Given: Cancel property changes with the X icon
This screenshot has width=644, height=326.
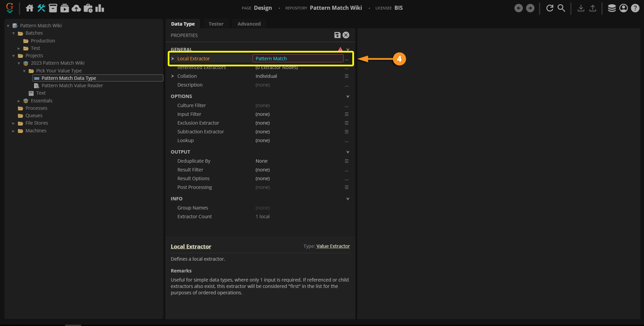Looking at the screenshot, I should coord(346,35).
